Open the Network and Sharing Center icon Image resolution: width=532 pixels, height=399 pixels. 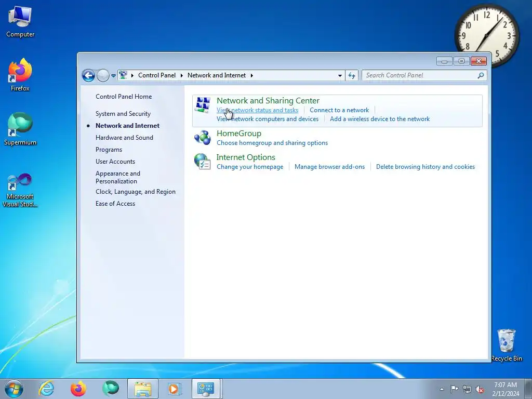click(x=203, y=105)
